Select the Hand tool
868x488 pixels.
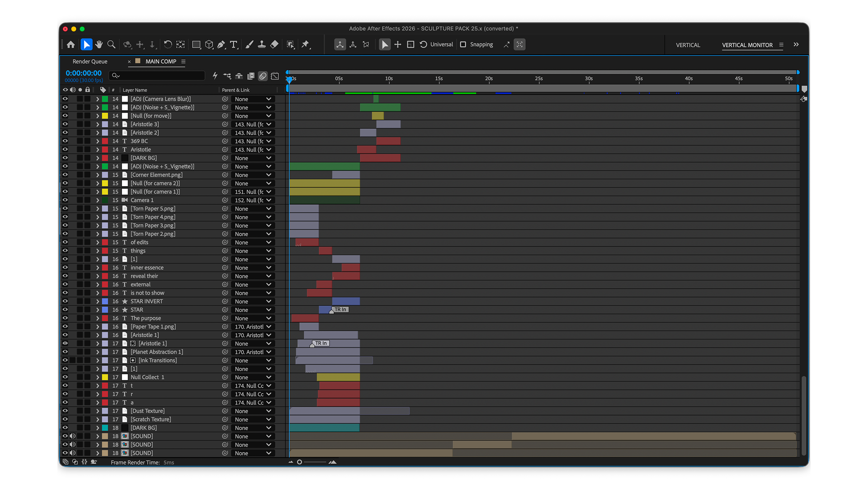pos(99,44)
